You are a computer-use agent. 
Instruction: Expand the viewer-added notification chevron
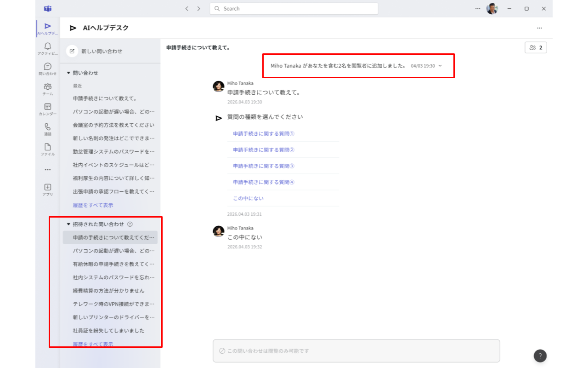[440, 66]
